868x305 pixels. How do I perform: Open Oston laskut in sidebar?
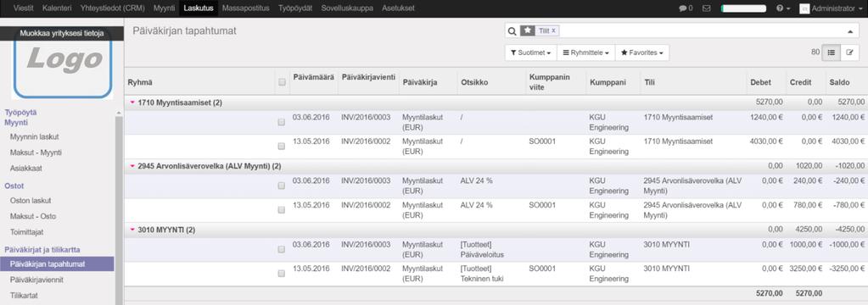coord(31,201)
